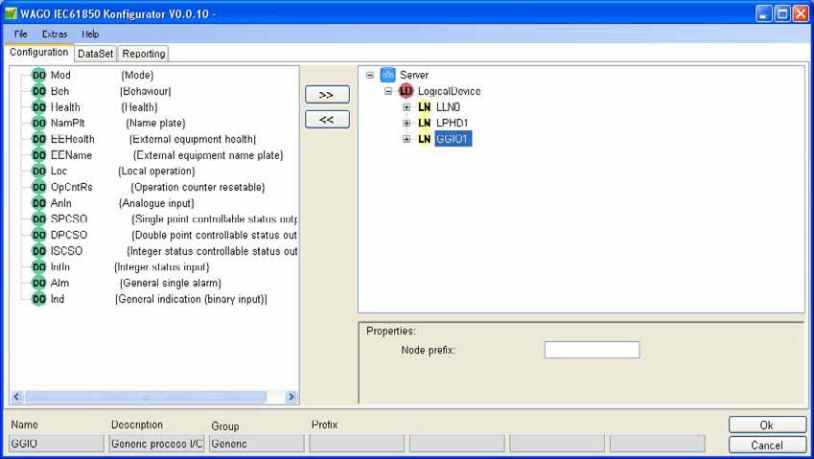Image resolution: width=814 pixels, height=459 pixels.
Task: Click the red LD LogicalDevice icon
Action: (x=405, y=91)
